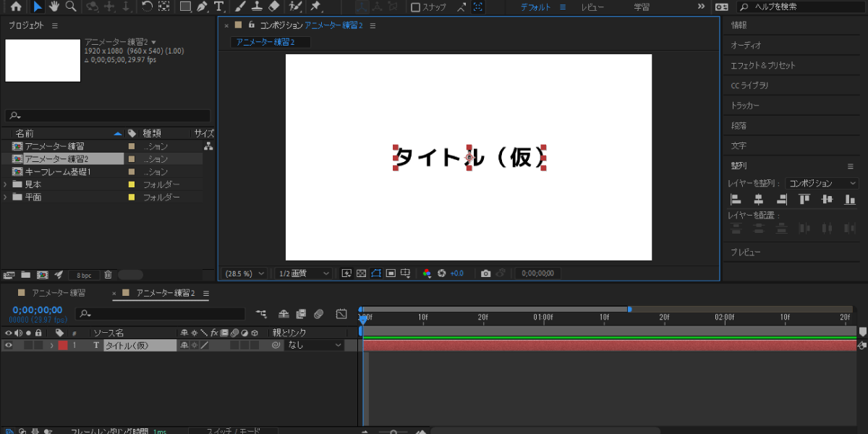
Task: Select the Eraser tool
Action: pos(273,7)
